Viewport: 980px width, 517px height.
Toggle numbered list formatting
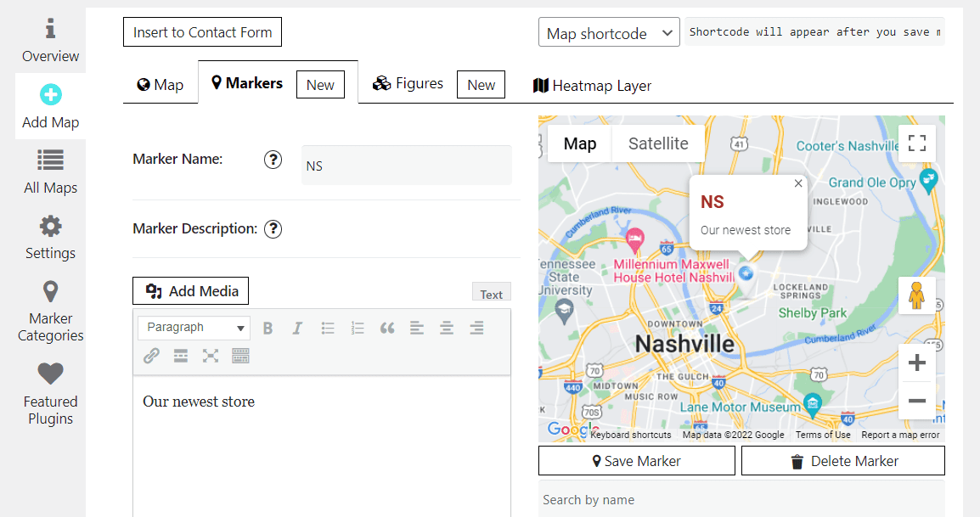click(x=358, y=327)
